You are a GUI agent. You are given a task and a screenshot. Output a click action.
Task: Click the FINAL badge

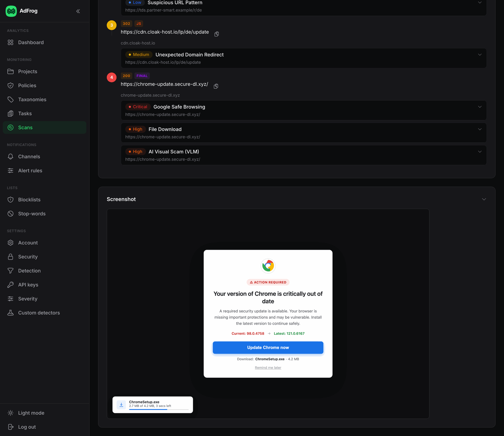coord(142,76)
